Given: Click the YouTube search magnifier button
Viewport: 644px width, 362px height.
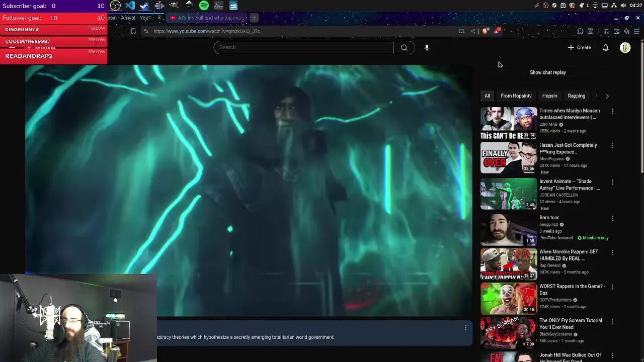Looking at the screenshot, I should click(404, 47).
